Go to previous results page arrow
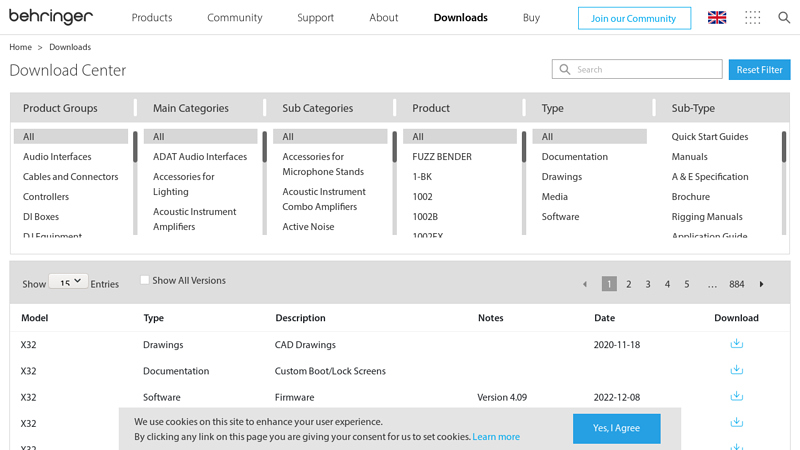 coord(585,284)
